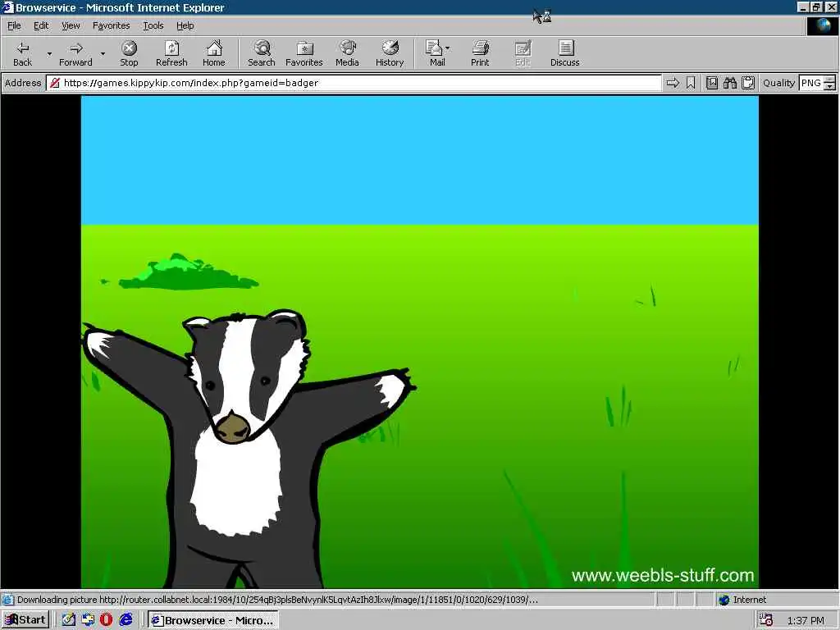
Task: Click the Quality PNG field
Action: click(810, 83)
